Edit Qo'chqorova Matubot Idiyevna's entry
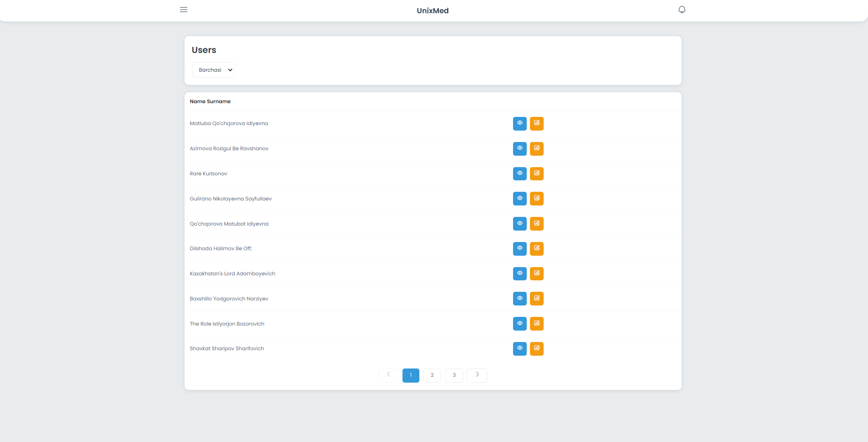This screenshot has width=868, height=442. (x=536, y=224)
